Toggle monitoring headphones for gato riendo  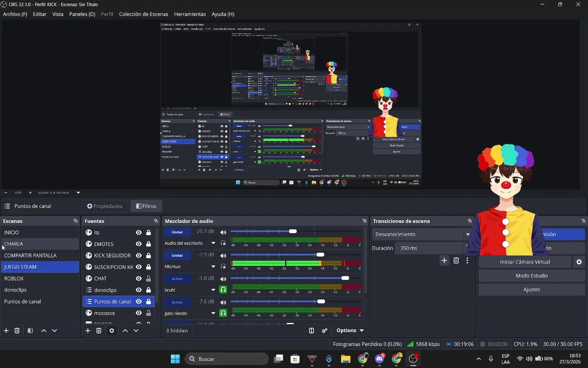coord(223,313)
